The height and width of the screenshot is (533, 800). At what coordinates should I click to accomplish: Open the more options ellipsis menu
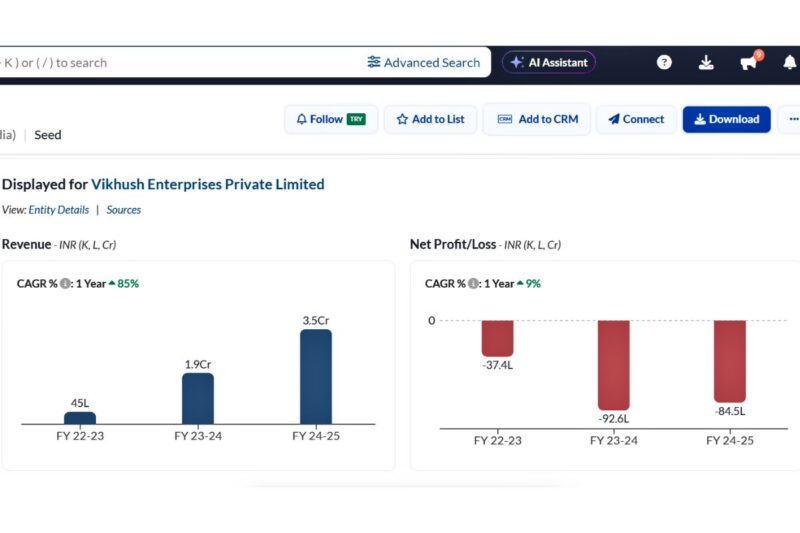[x=792, y=119]
